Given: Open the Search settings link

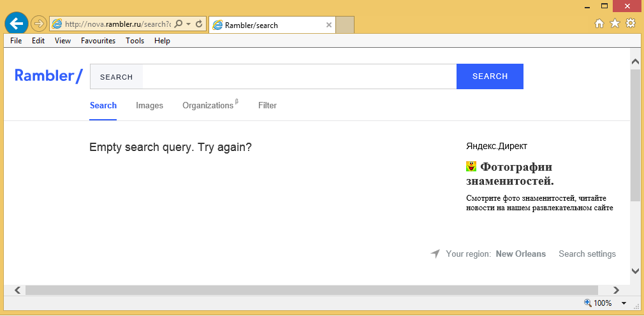Looking at the screenshot, I should (x=587, y=254).
